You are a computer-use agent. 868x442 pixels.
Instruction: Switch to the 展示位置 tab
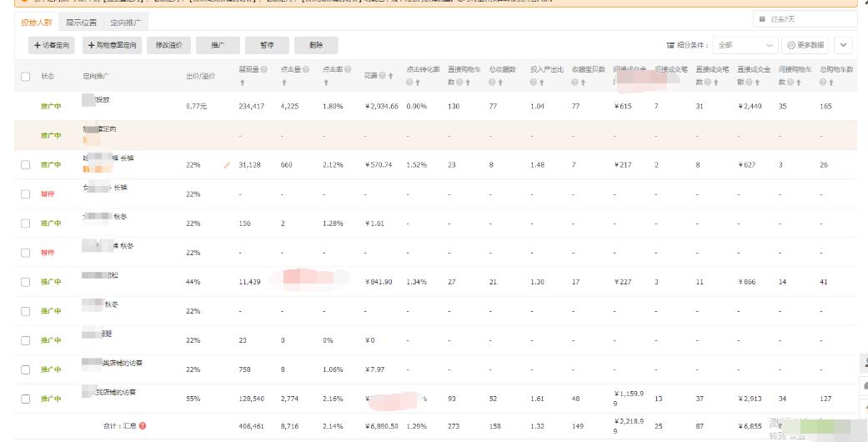(81, 23)
